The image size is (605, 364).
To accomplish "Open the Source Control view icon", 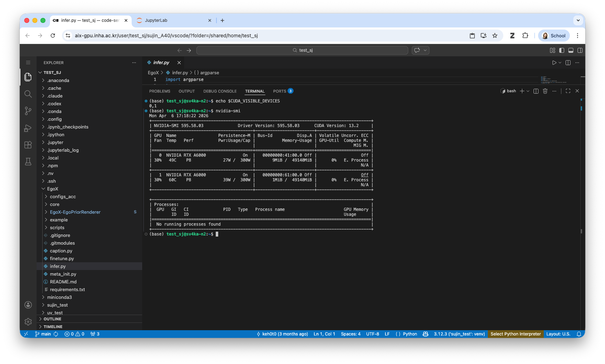I will pyautogui.click(x=28, y=111).
